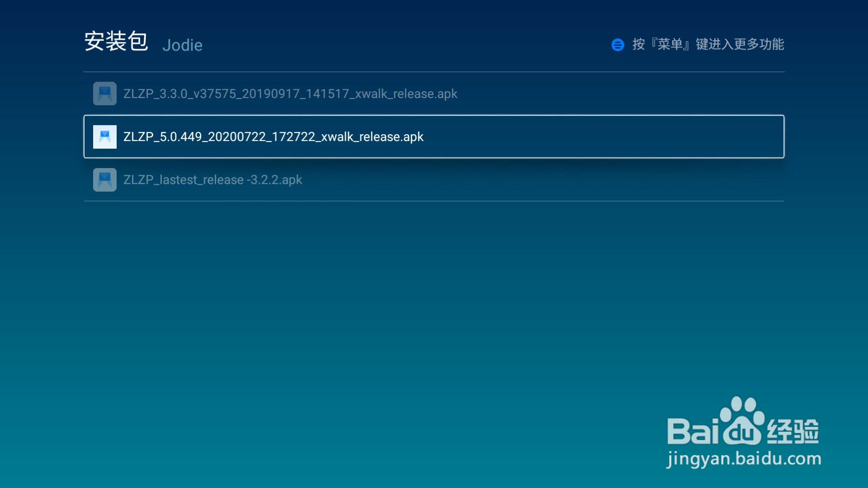Open the highlighted ZLZP_5.0.449_20200722 apk filename
868x488 pixels.
273,137
